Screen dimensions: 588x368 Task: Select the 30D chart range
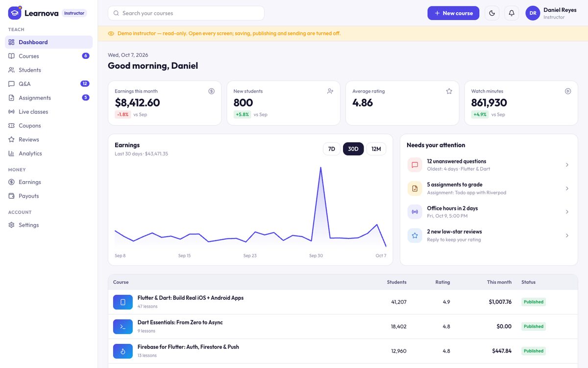coord(353,149)
